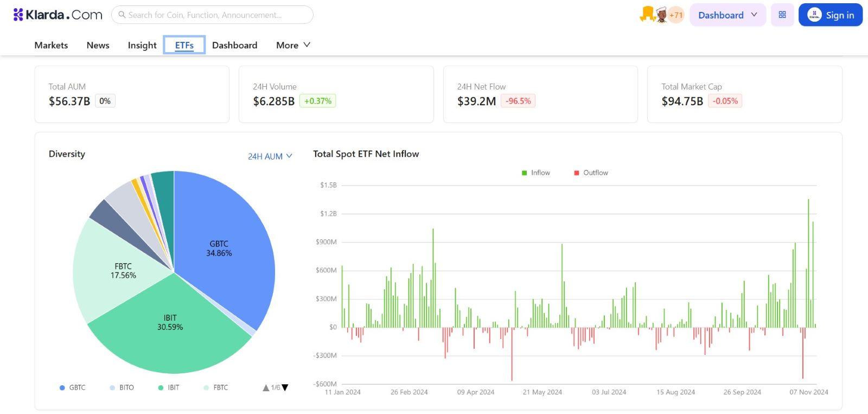Open the Dashboard nav tab
The width and height of the screenshot is (868, 414).
[x=235, y=45]
